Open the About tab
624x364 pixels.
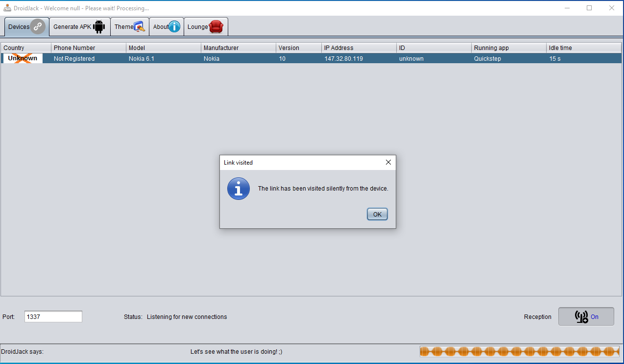tap(167, 27)
